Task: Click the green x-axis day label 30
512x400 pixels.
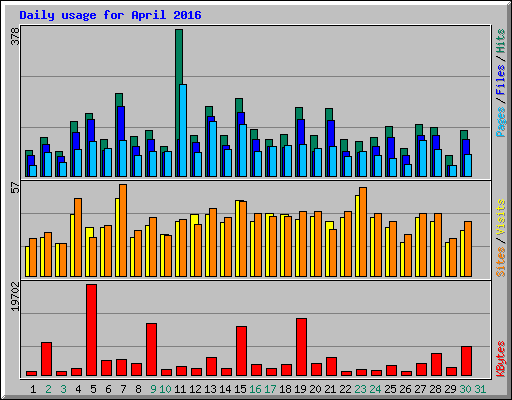Action: tap(465, 389)
